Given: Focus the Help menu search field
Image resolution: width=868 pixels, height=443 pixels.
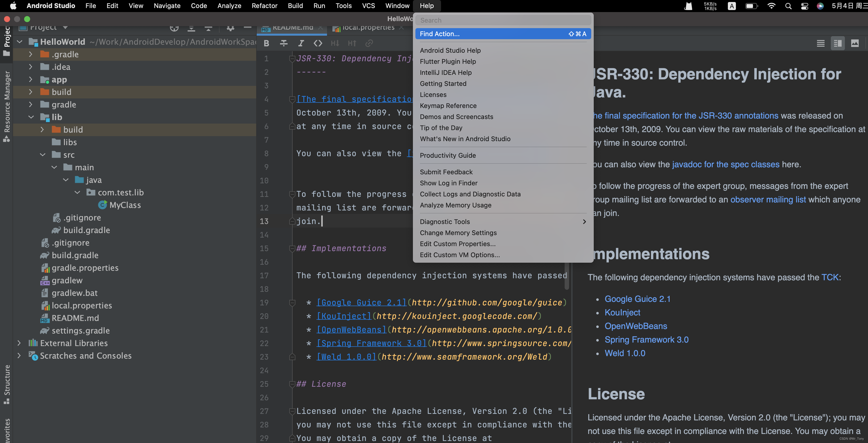Looking at the screenshot, I should coord(503,20).
